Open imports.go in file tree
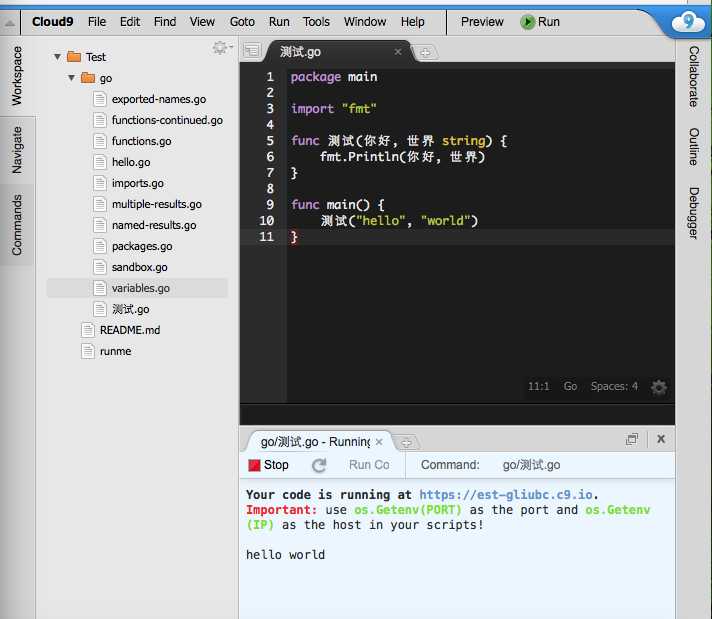Image resolution: width=712 pixels, height=619 pixels. tap(138, 183)
